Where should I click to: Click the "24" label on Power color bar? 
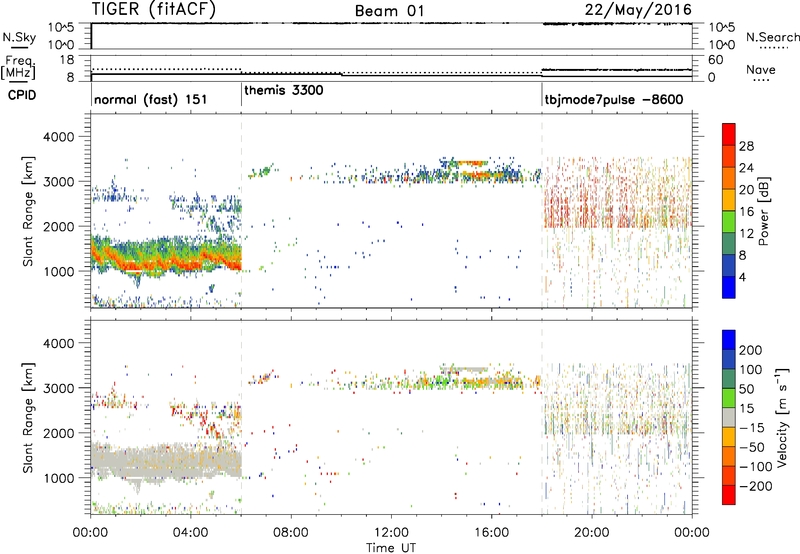click(x=746, y=168)
